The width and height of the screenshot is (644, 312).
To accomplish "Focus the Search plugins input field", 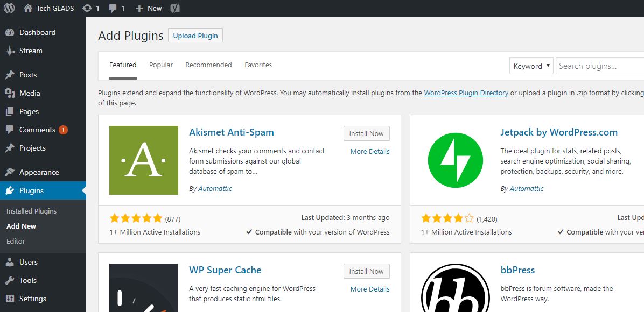I will (x=600, y=66).
